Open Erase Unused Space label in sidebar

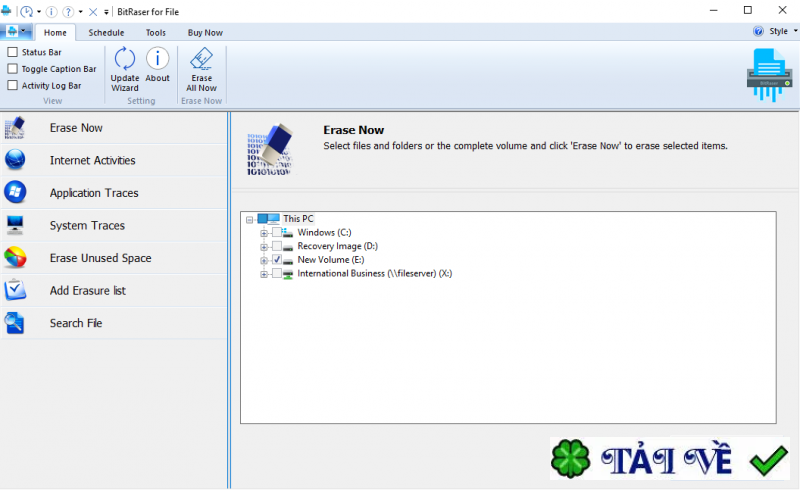[101, 258]
